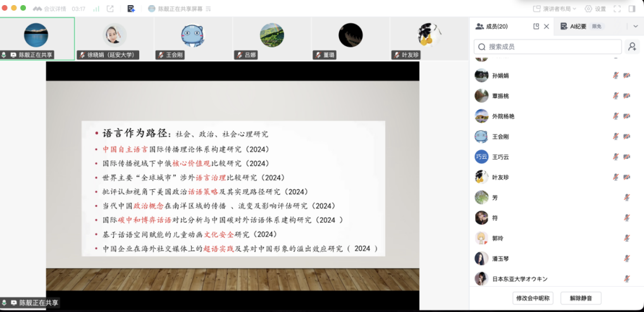Viewport: 644px width, 312px height.
Task: Select 徐晓娟 (延安大学) video thumbnail
Action: tap(115, 38)
